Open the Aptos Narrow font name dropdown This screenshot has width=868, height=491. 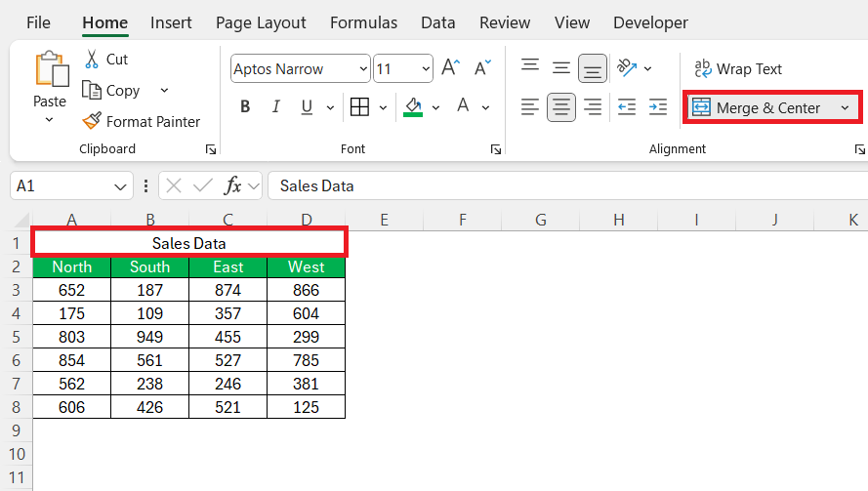(x=363, y=68)
